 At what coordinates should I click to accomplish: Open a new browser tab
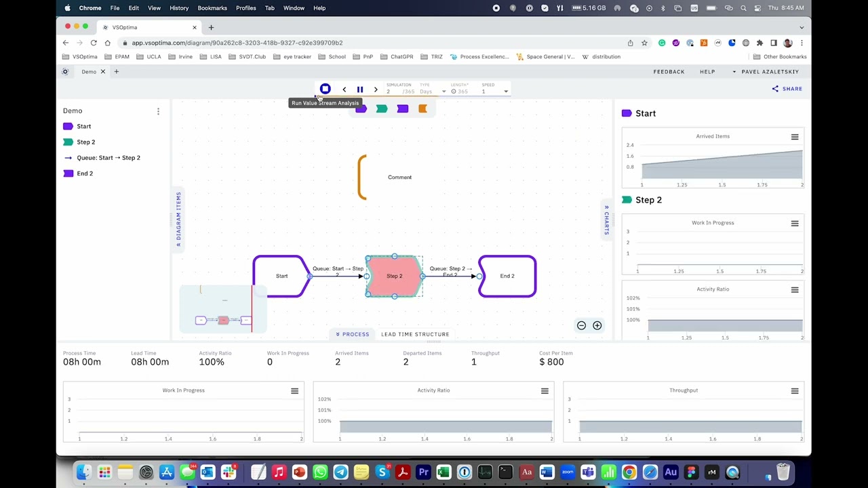point(211,28)
